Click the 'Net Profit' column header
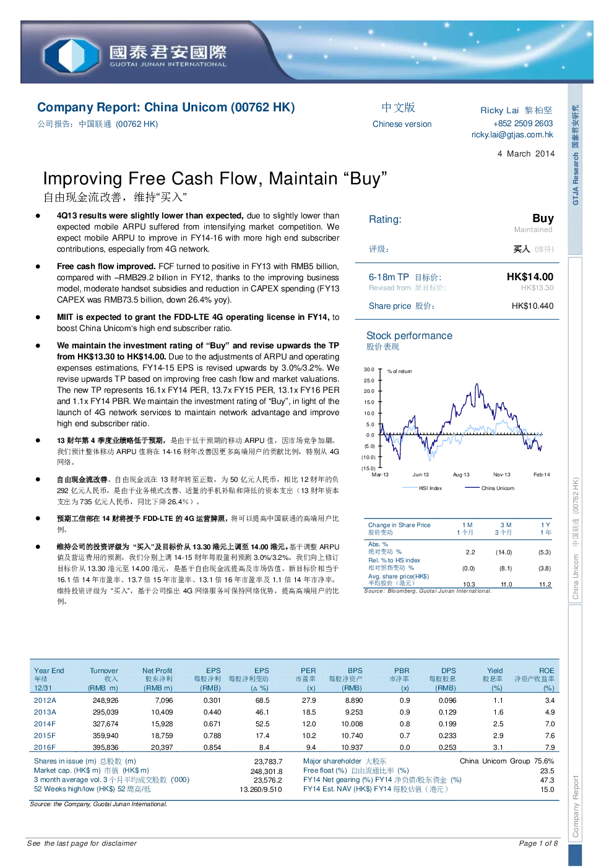The width and height of the screenshot is (614, 868). click(157, 671)
